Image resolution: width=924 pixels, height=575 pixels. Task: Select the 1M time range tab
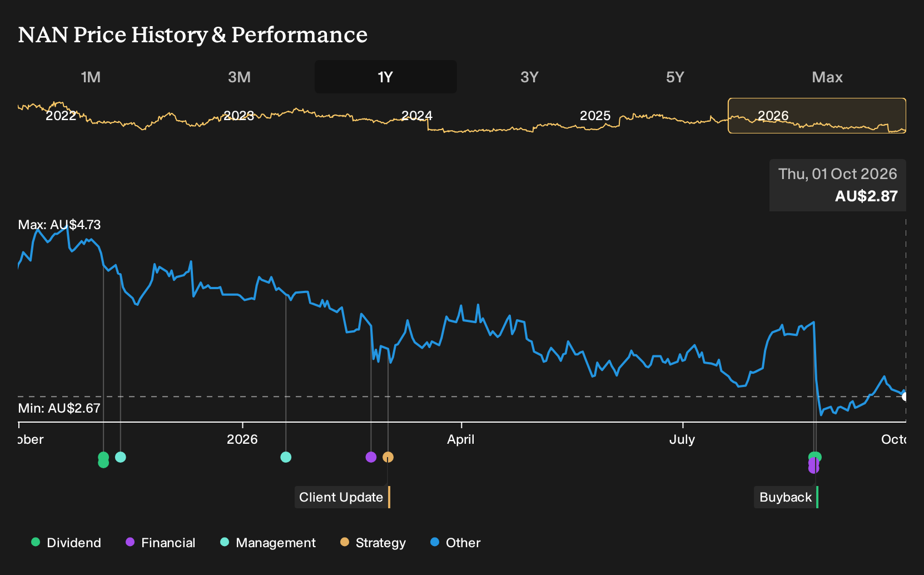coord(91,77)
